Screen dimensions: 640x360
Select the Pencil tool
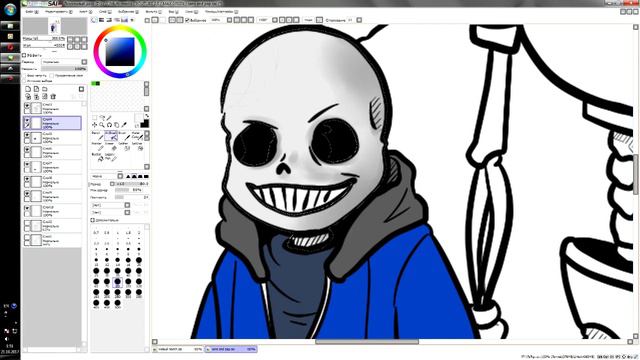[98, 136]
